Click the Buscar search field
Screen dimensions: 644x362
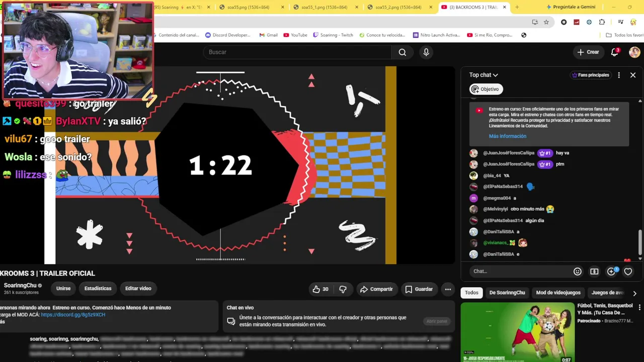297,52
